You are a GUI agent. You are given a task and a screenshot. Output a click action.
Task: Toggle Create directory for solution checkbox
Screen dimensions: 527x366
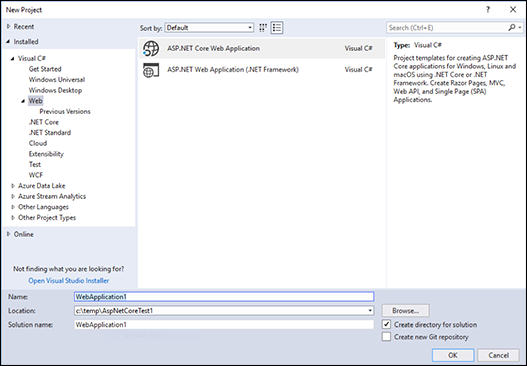[387, 324]
